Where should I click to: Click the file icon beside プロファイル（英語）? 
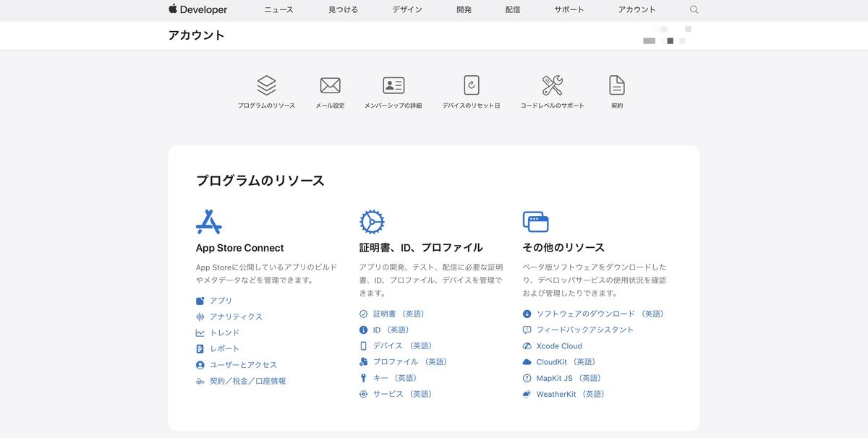pos(364,361)
